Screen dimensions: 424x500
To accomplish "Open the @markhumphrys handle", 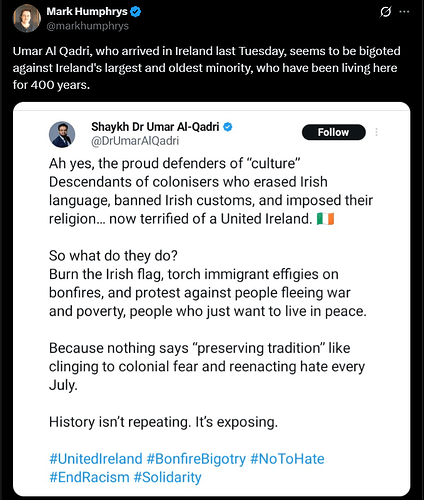I will [x=87, y=26].
